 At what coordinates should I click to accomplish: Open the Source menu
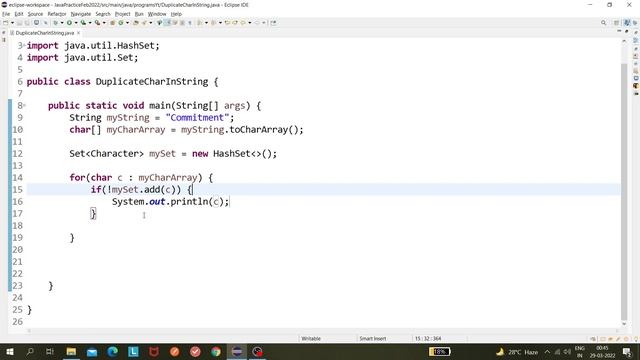[35, 14]
